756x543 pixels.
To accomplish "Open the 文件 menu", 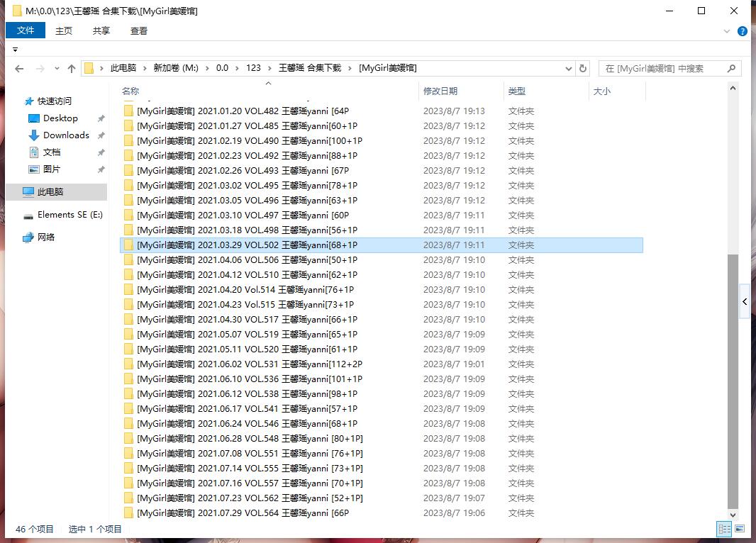I will click(x=26, y=30).
